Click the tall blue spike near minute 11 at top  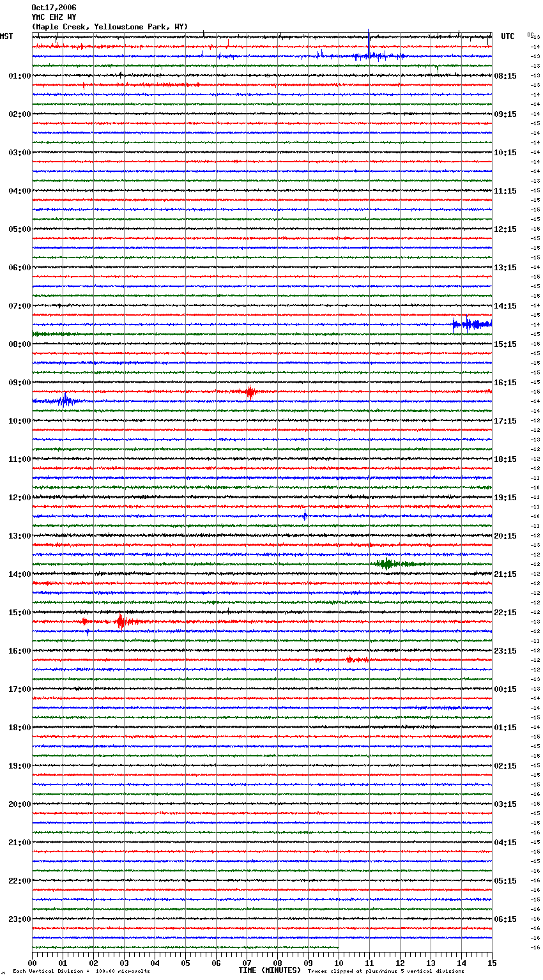tap(369, 42)
